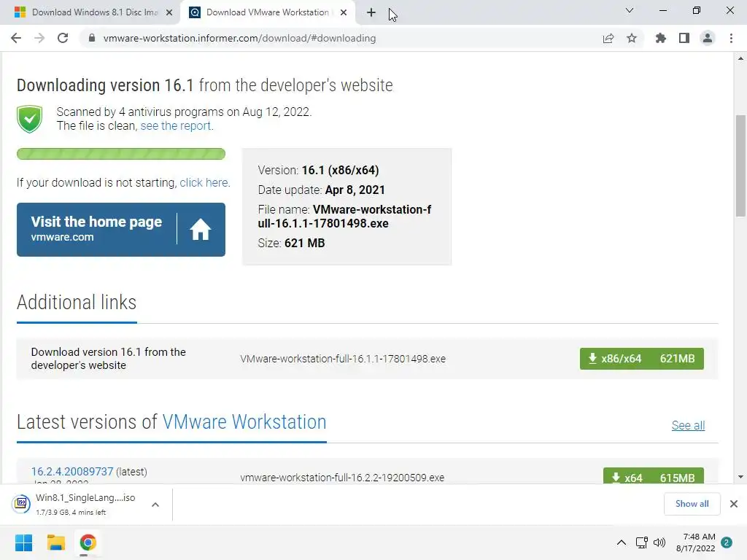Screen dimensions: 747x560
Task: Open File Explorer from the taskbar
Action: [55, 542]
